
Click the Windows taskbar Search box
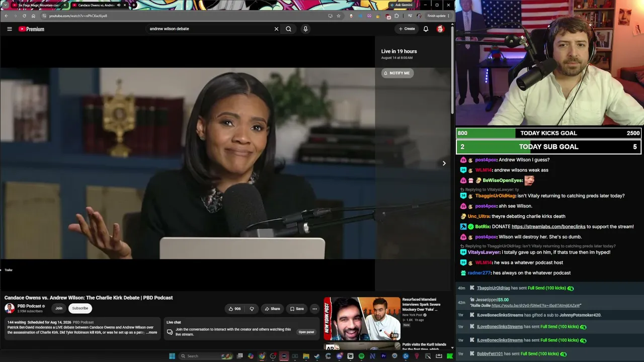coord(206,356)
